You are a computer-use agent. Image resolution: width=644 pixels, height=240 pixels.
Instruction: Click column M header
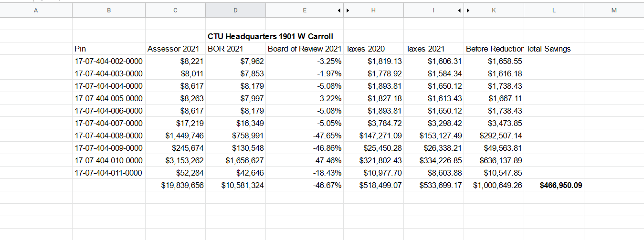coord(613,10)
